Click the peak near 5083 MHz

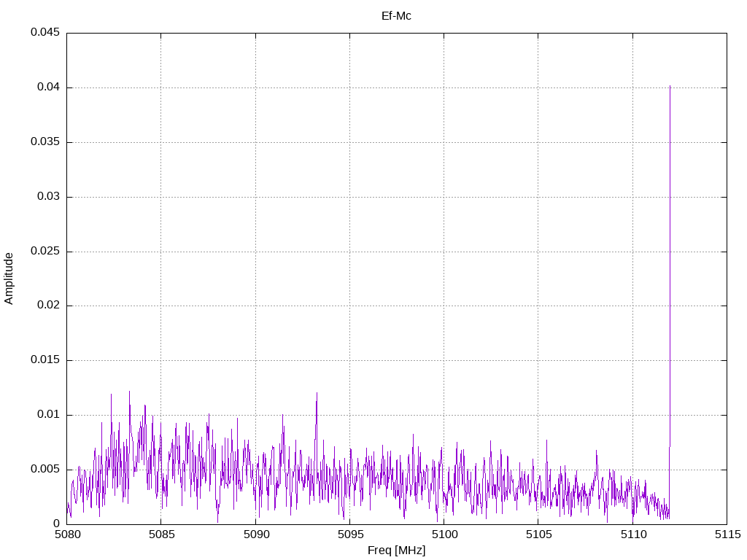pyautogui.click(x=129, y=392)
